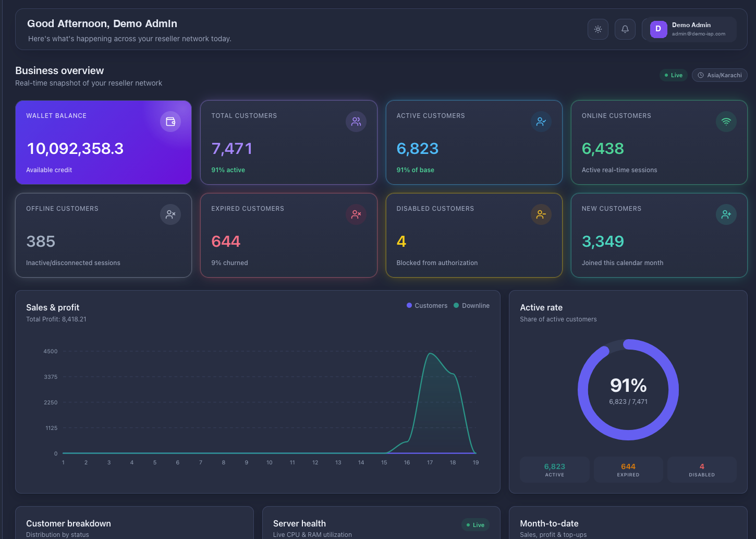The image size is (756, 539).
Task: Click the 4500 y-axis label
Action: [51, 351]
